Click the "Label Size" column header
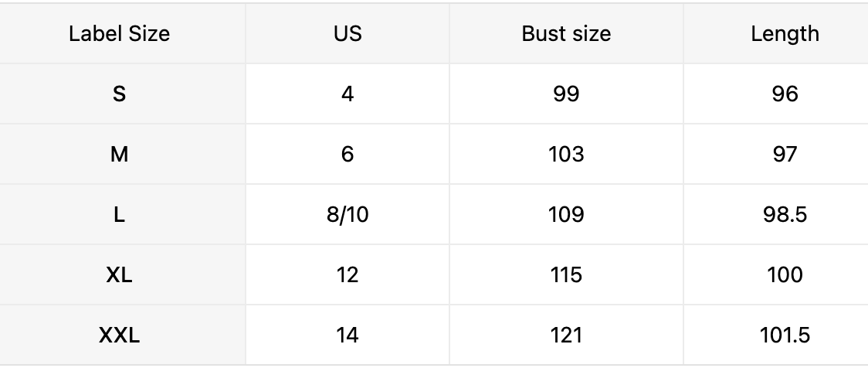 coord(119,34)
